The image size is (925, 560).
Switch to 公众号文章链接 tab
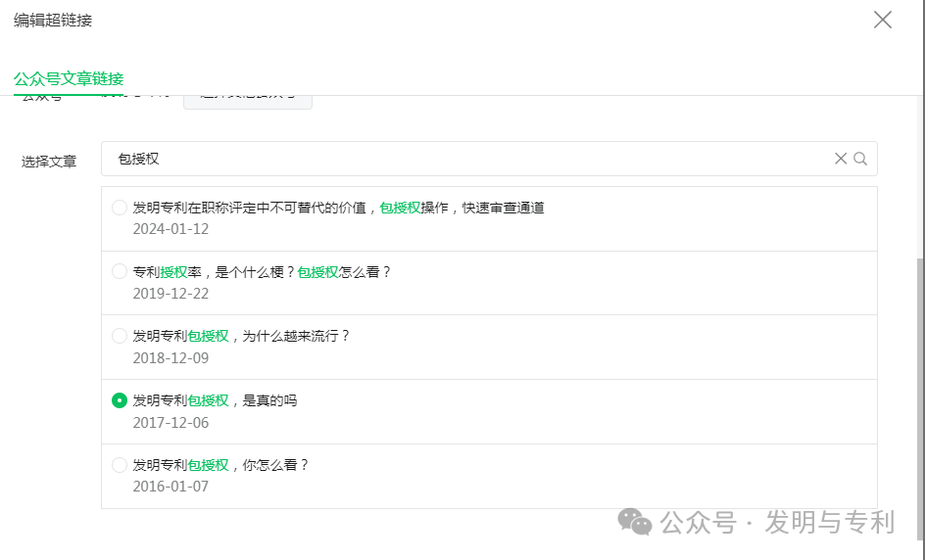(69, 79)
